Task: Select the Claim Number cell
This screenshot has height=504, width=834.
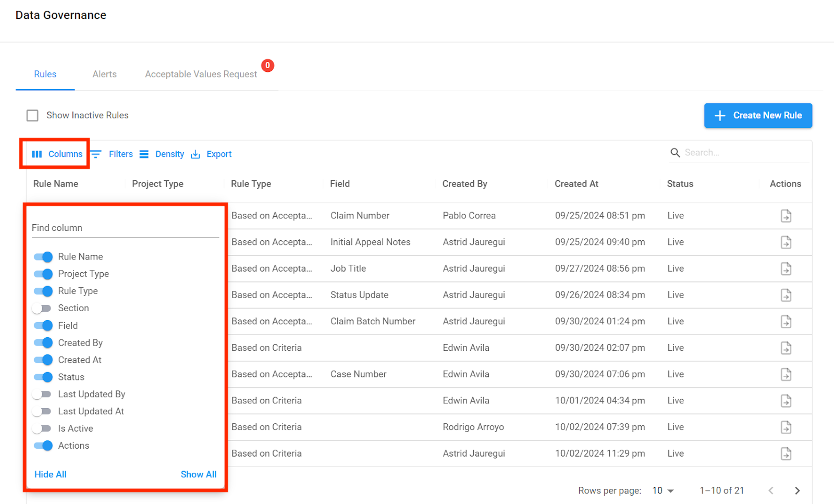Action: pyautogui.click(x=360, y=216)
